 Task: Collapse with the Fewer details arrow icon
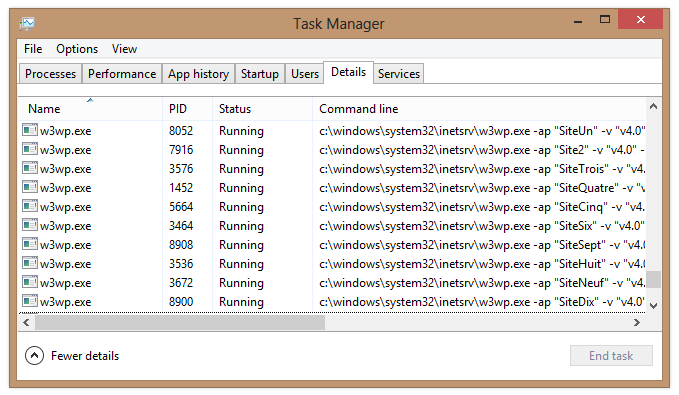(34, 356)
